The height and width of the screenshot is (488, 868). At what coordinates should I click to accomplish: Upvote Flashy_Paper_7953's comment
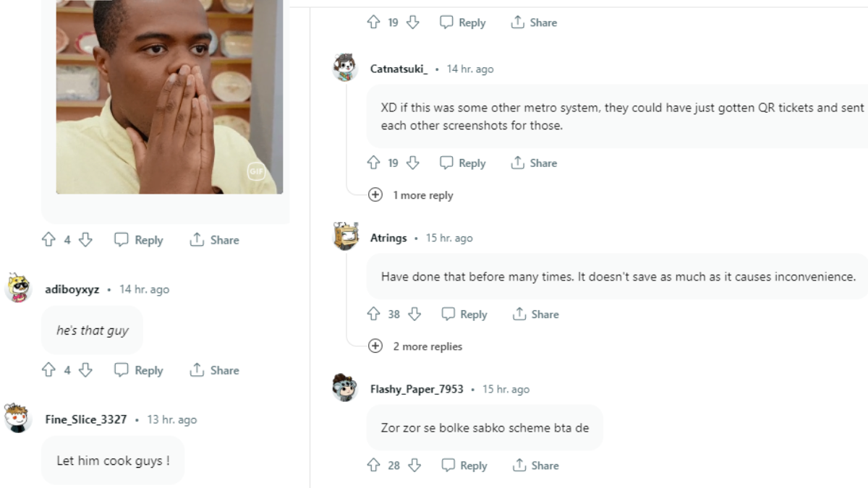coord(373,465)
